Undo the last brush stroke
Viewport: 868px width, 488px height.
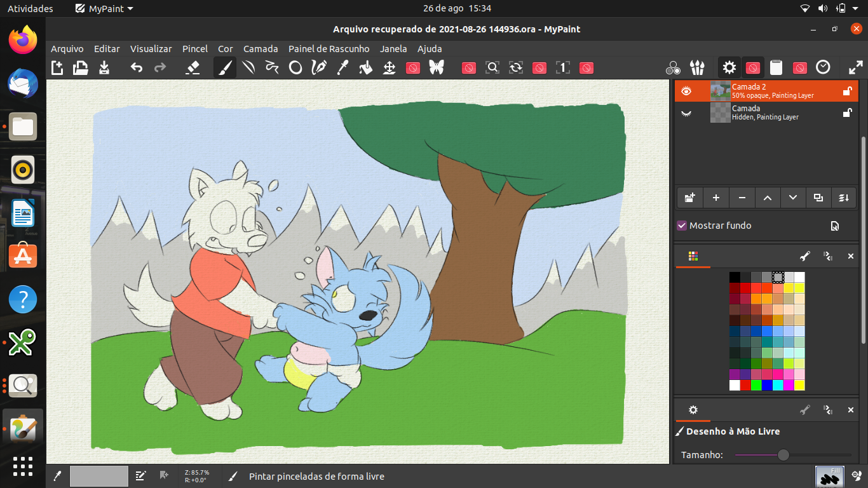(x=137, y=67)
